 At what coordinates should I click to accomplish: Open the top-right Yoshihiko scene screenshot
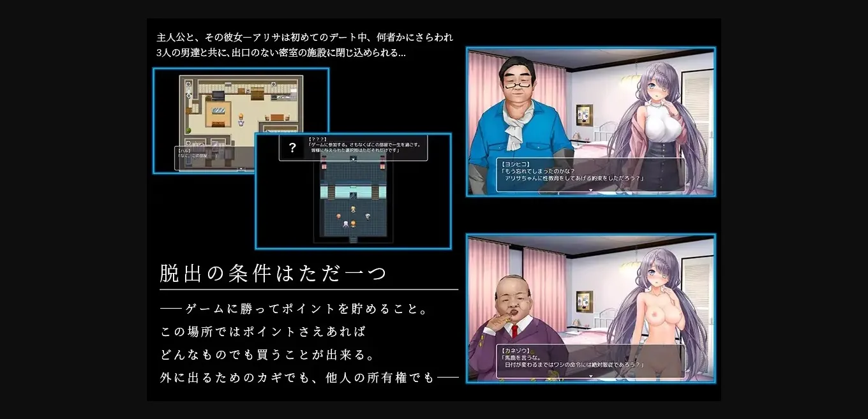590,121
